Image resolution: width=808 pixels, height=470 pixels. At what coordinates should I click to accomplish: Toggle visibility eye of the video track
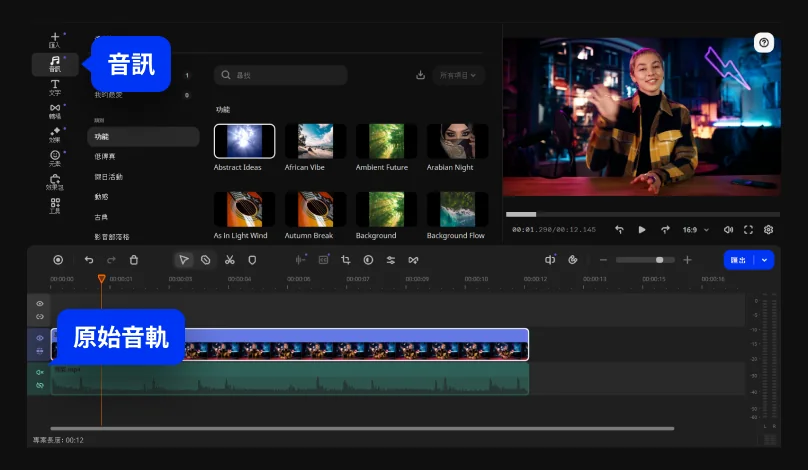tap(40, 338)
